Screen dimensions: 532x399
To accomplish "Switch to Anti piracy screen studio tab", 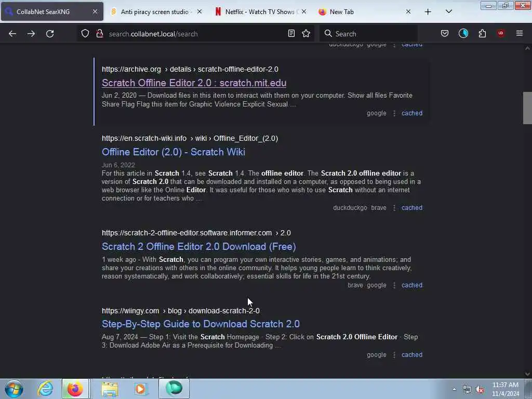I will [x=156, y=11].
